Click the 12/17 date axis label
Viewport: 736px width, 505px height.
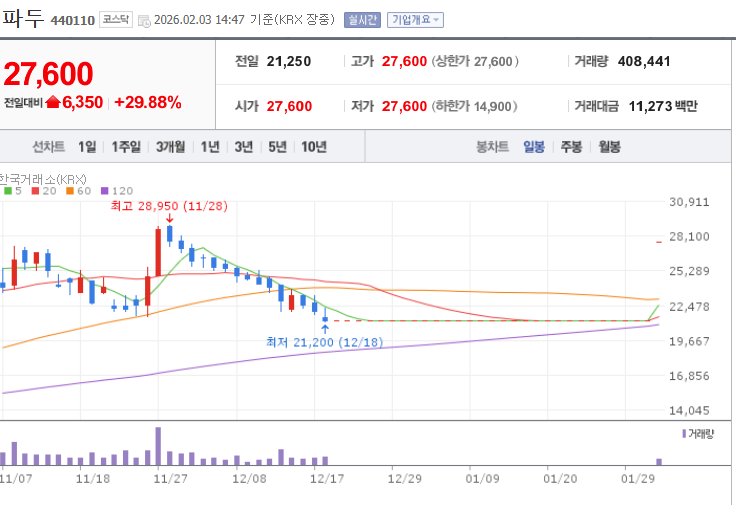[x=327, y=479]
